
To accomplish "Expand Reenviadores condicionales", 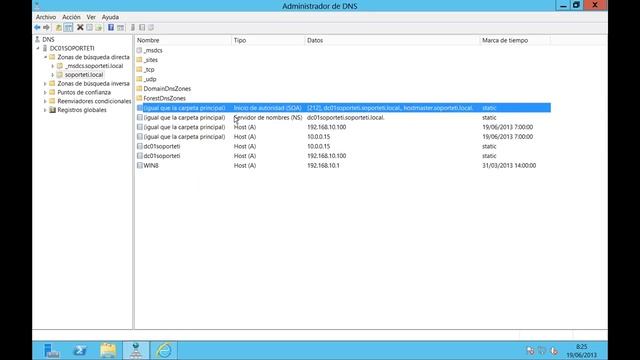I will coord(45,101).
